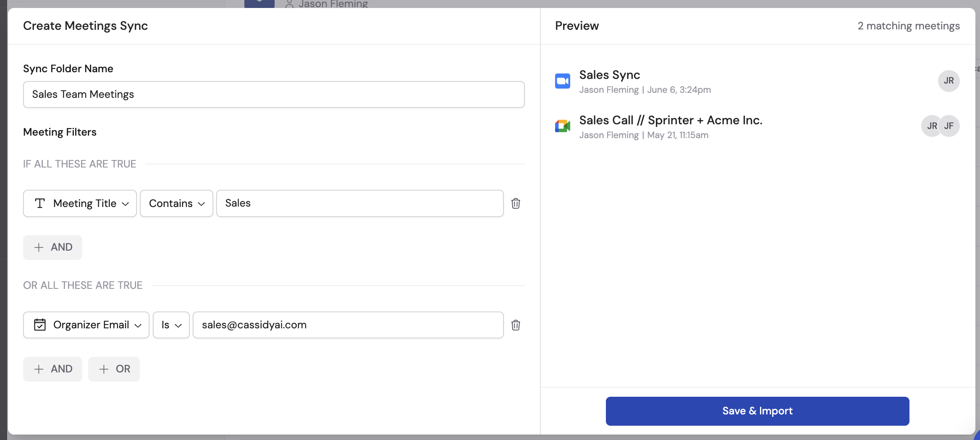This screenshot has height=440, width=980.
Task: Delete the Organizer Email filter with trash icon
Action: (516, 325)
